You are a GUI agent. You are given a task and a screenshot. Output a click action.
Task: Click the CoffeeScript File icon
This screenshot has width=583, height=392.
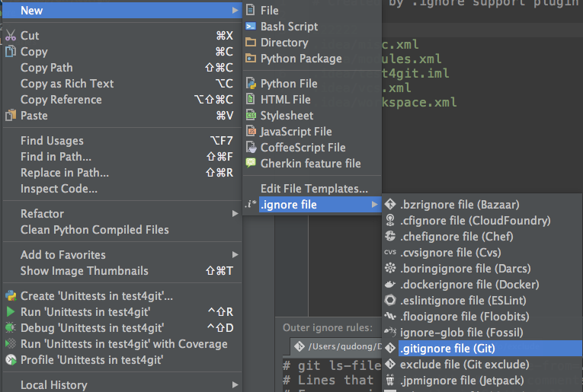coord(251,148)
